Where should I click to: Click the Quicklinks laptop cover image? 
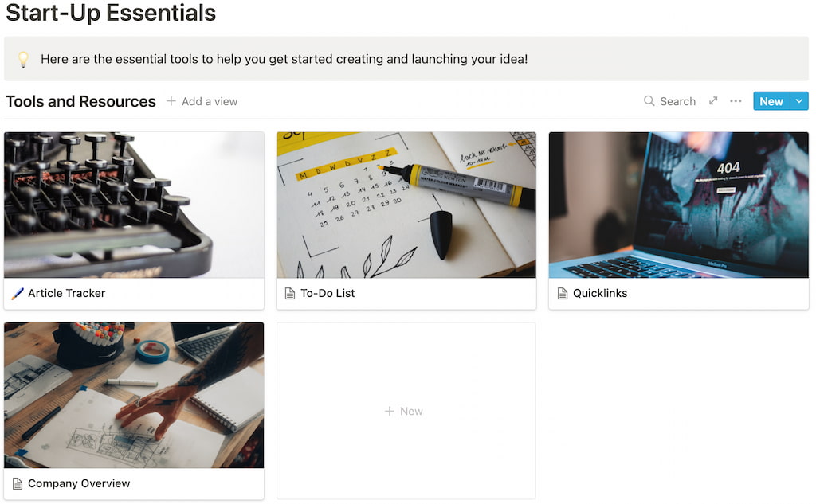(x=678, y=205)
